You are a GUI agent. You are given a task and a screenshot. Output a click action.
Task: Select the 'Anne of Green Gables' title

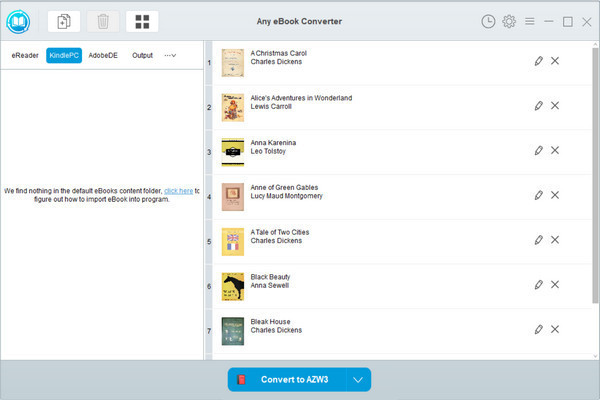tap(284, 188)
